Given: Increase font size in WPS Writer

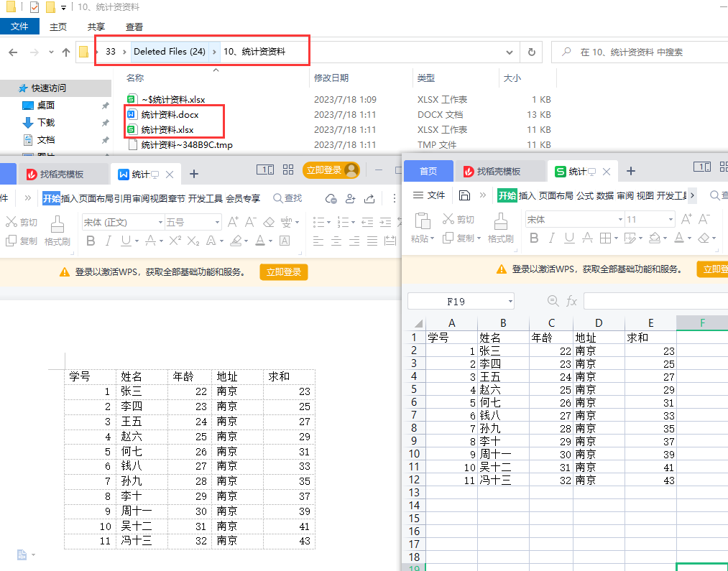Looking at the screenshot, I should coord(233,222).
